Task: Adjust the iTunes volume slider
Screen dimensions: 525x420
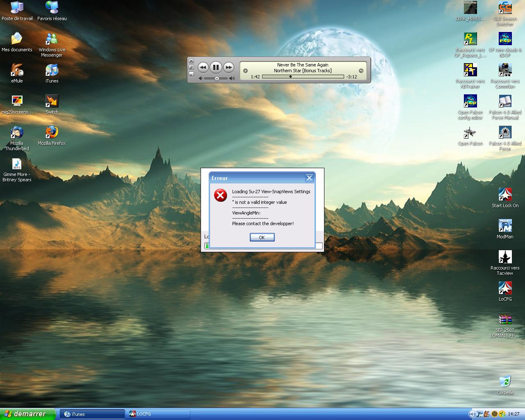Action: (x=217, y=78)
